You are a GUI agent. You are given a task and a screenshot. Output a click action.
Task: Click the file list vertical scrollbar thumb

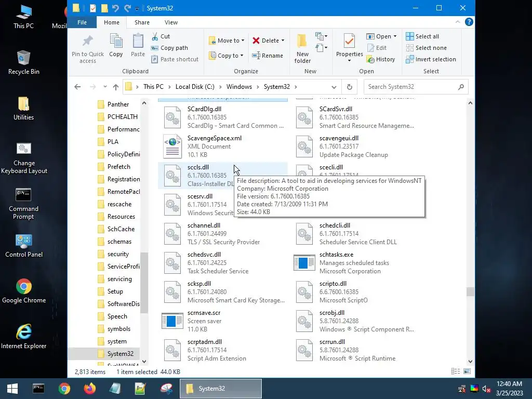coord(470,292)
